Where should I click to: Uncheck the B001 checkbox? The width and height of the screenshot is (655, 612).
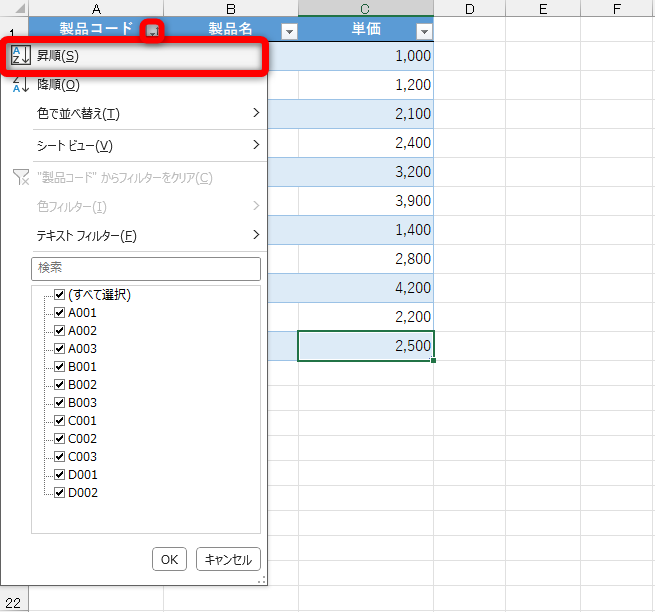(x=59, y=366)
